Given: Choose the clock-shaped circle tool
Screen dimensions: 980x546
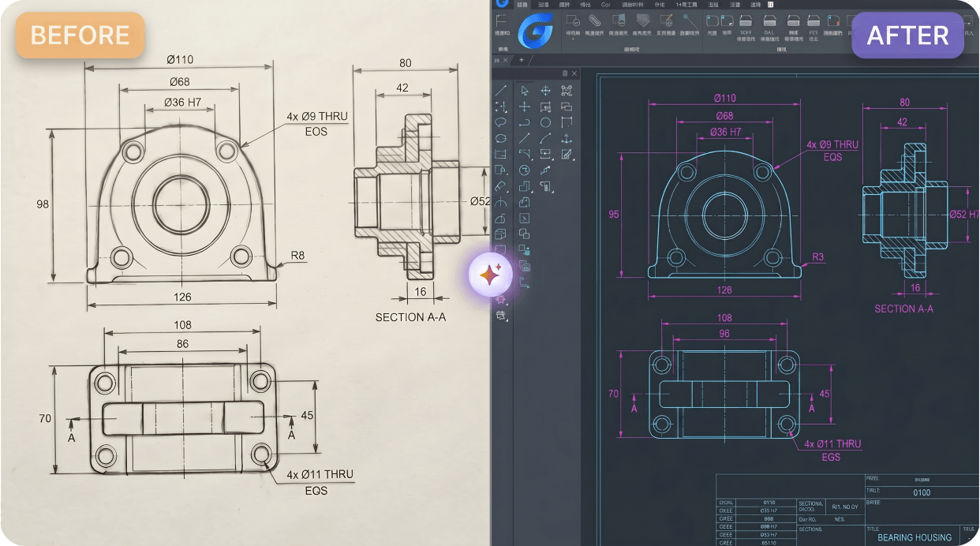Looking at the screenshot, I should (525, 170).
